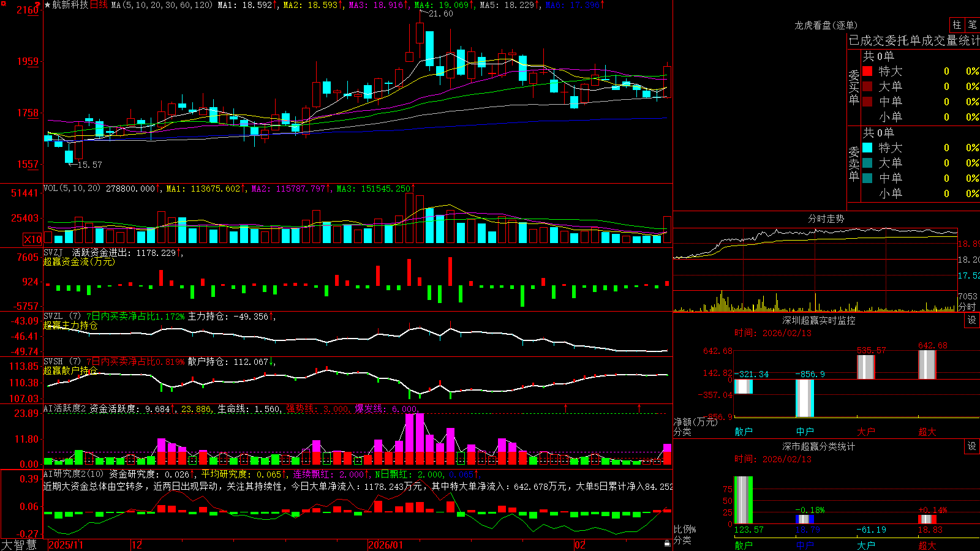Viewport: 980px width, 551px height.
Task: Select the 日线 period label
Action: [x=99, y=5]
